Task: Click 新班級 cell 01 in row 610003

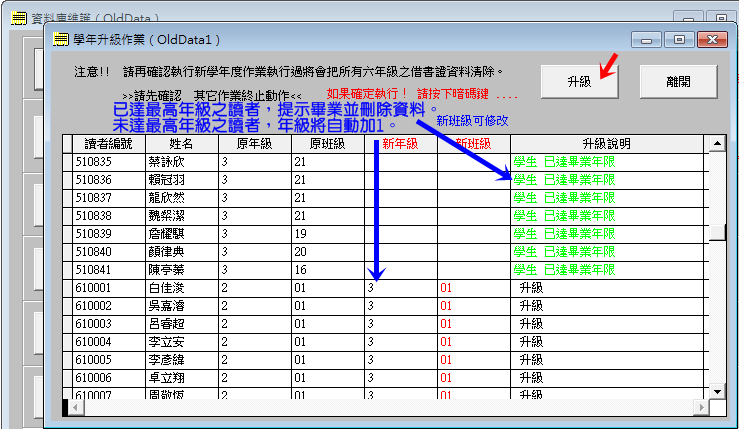Action: (x=474, y=324)
